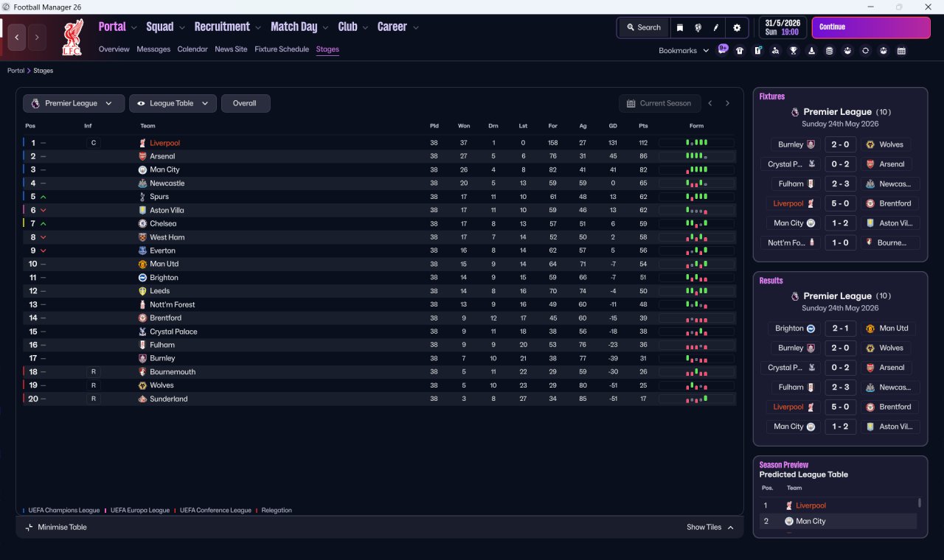This screenshot has width=944, height=560.
Task: Open the Messages tab
Action: pyautogui.click(x=153, y=49)
